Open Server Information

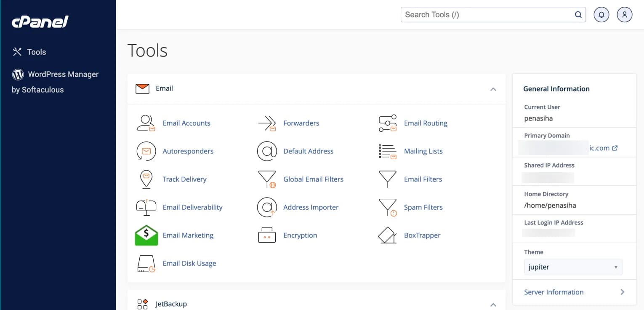tap(554, 292)
